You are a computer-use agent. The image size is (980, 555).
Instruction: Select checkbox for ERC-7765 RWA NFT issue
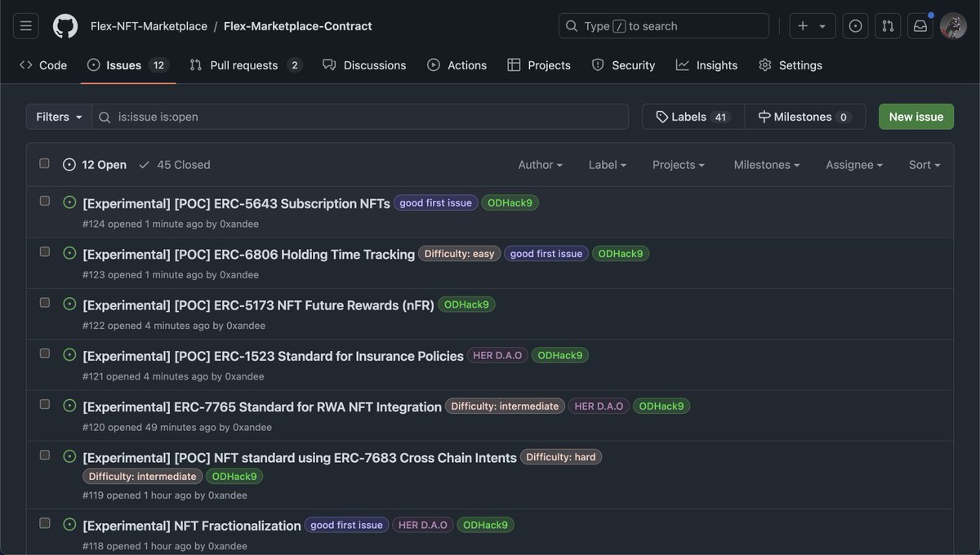tap(45, 404)
